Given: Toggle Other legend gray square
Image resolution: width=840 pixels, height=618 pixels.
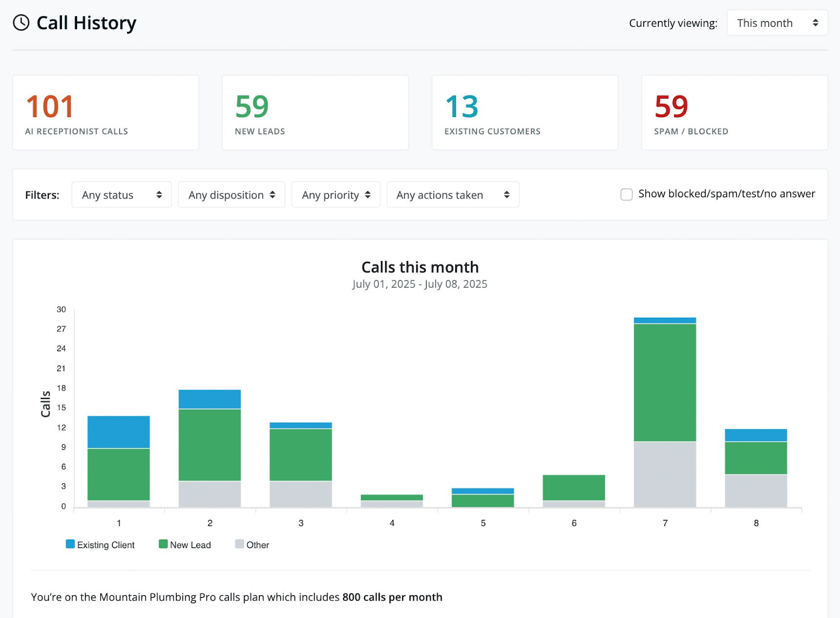Looking at the screenshot, I should (x=239, y=544).
